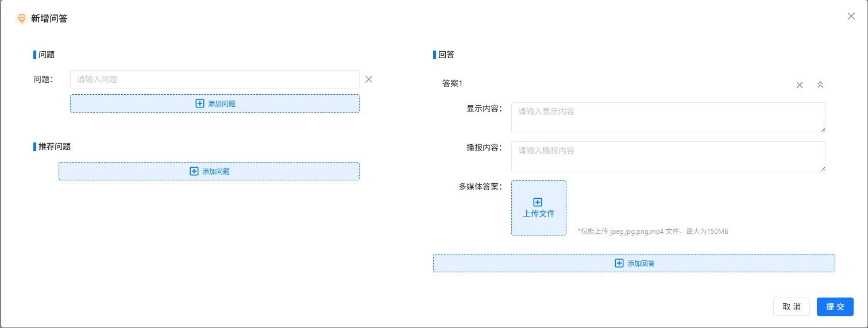Click into the 显示内容 text area
The height and width of the screenshot is (328, 868).
click(668, 118)
